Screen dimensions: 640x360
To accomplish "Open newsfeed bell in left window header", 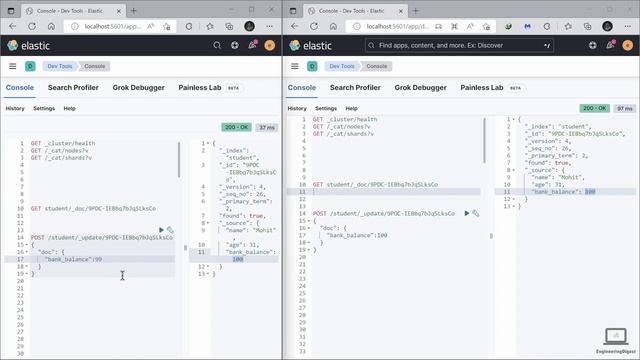I will 252,45.
